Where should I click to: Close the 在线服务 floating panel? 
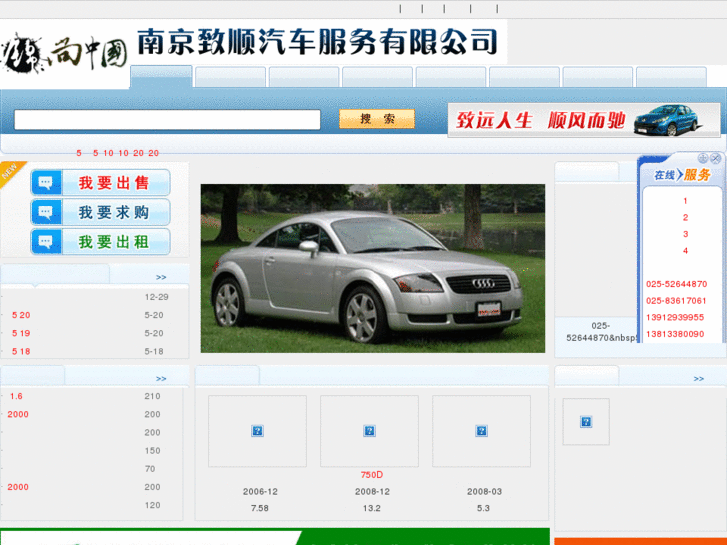click(715, 158)
